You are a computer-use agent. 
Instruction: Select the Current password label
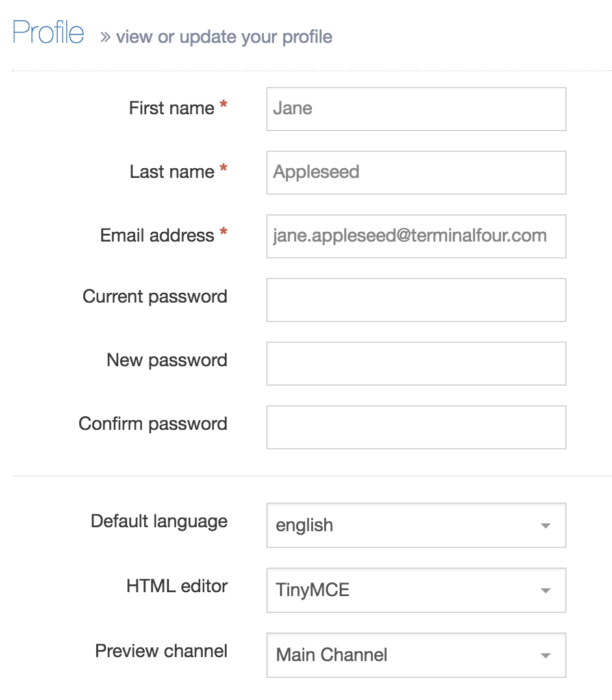155,297
